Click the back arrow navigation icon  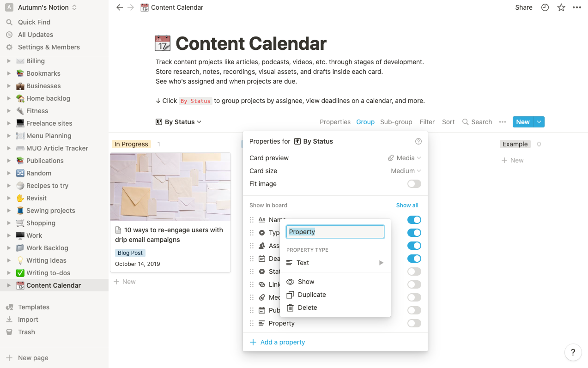tap(120, 7)
